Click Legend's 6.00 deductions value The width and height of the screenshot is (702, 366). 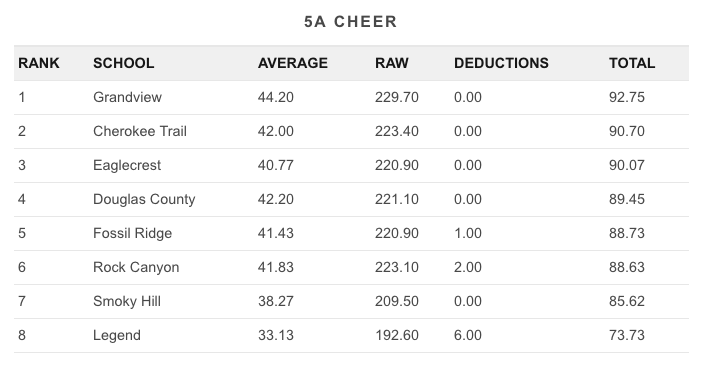(x=468, y=335)
